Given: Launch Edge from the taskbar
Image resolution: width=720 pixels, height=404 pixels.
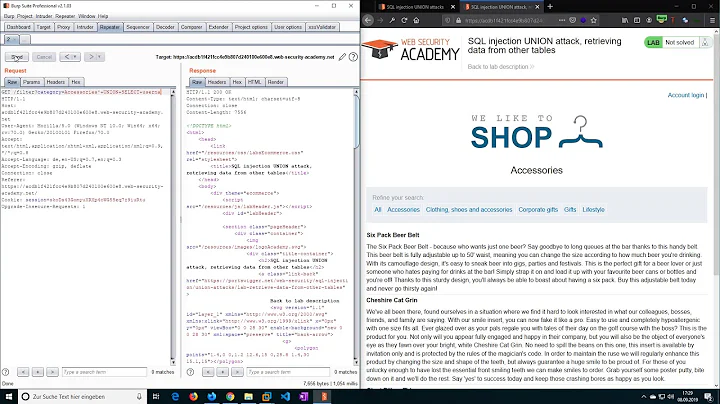Looking at the screenshot, I should point(175,396).
